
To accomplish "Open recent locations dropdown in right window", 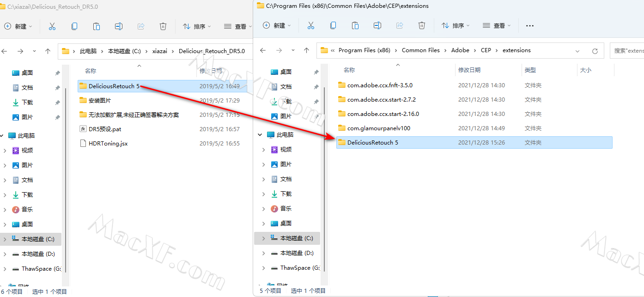I will tap(293, 50).
